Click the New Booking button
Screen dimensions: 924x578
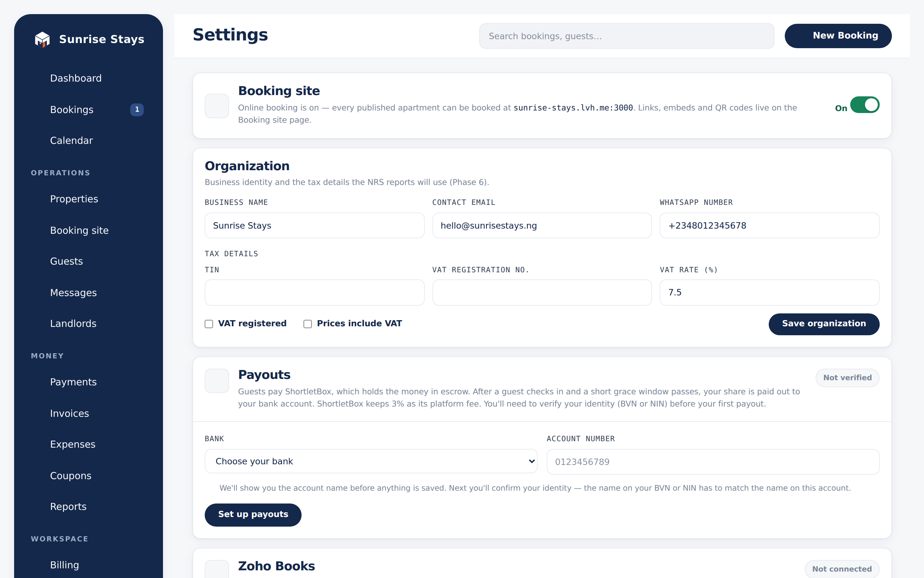pyautogui.click(x=838, y=36)
